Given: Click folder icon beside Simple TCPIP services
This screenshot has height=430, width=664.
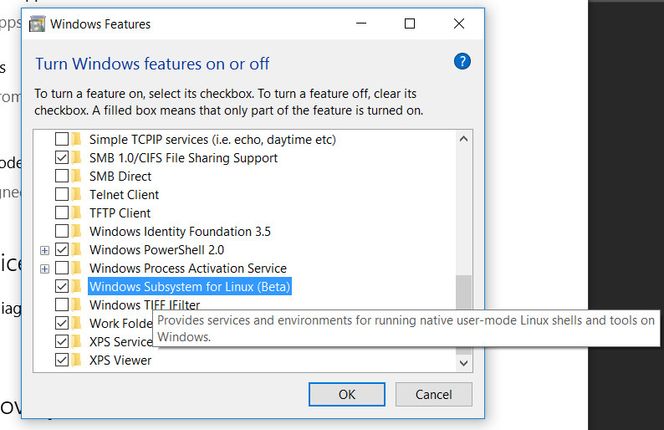Looking at the screenshot, I should coord(76,139).
